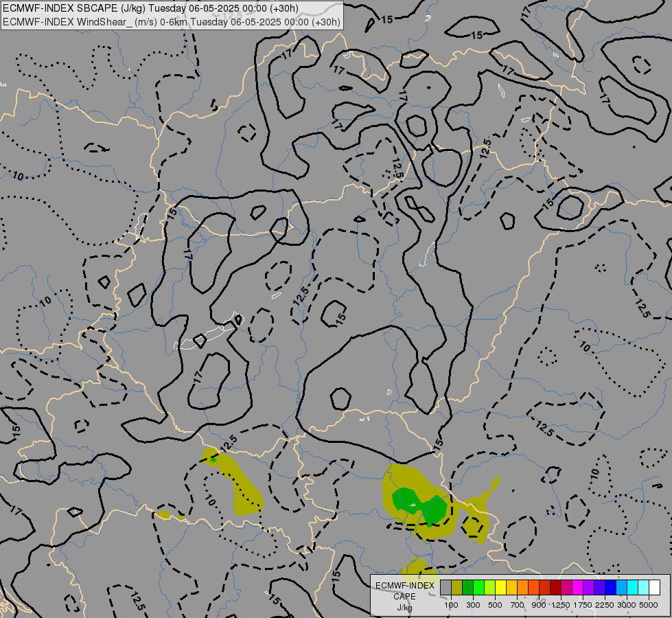This screenshot has width=672, height=618.
Task: Click the legend value 2250
Action: [x=605, y=605]
